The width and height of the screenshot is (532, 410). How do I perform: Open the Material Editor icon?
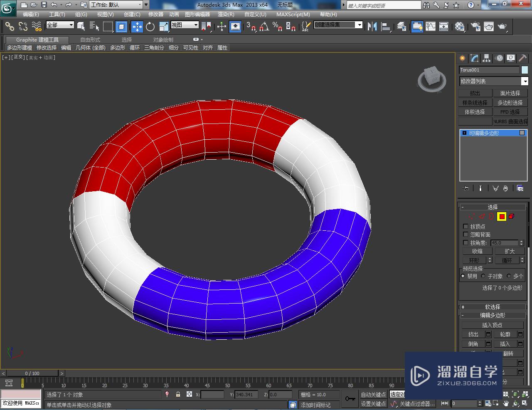point(459,27)
